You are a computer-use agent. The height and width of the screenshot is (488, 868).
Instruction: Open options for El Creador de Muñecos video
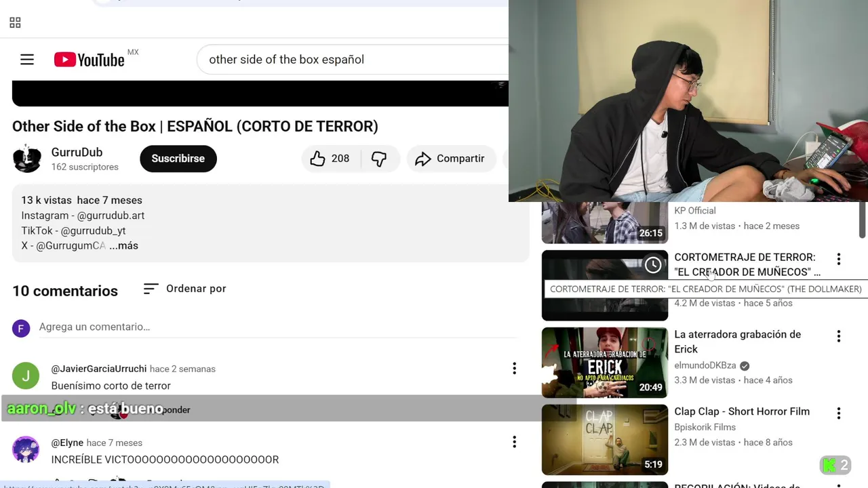[839, 259]
